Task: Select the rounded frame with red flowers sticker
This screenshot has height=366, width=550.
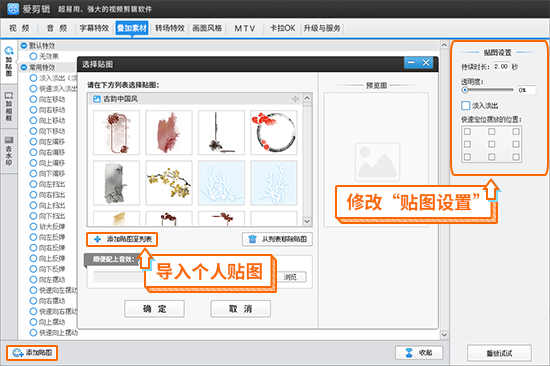Action: [116, 132]
